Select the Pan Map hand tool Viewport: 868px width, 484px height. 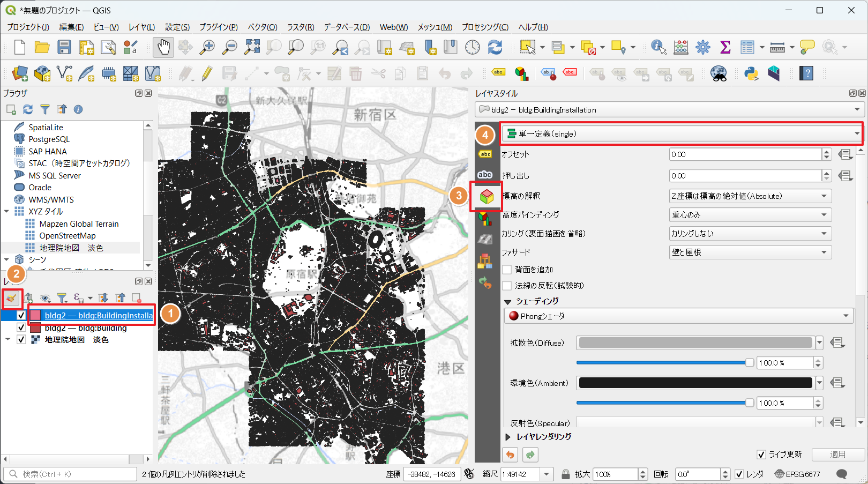163,47
